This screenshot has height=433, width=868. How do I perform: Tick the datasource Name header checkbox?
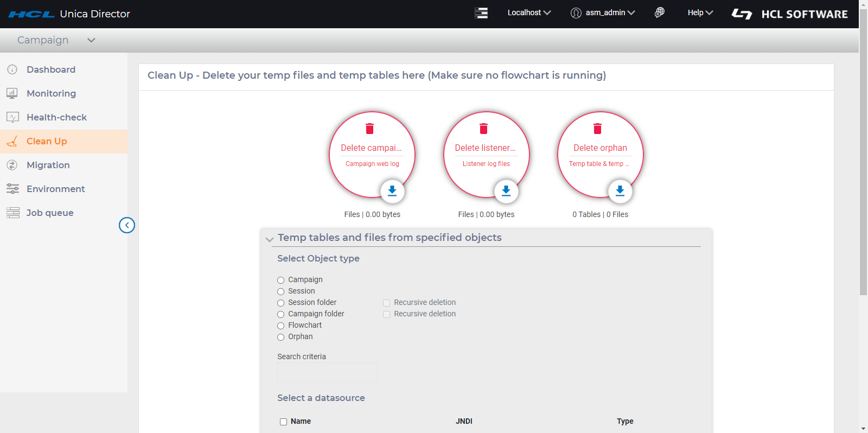(x=283, y=422)
